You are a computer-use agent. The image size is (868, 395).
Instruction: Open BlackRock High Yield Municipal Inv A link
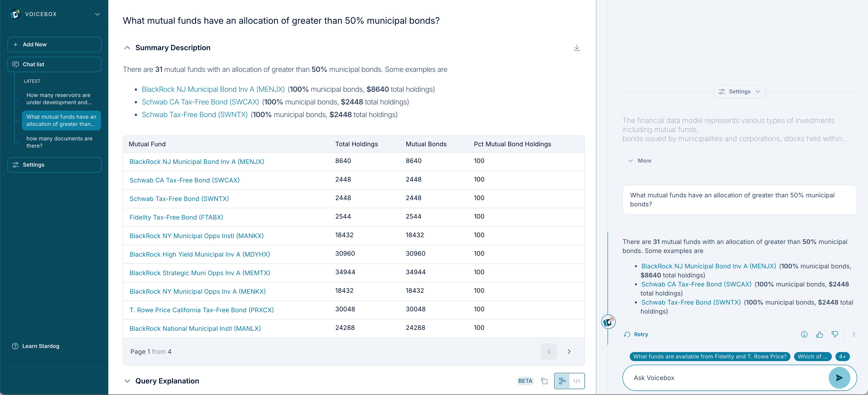point(199,254)
